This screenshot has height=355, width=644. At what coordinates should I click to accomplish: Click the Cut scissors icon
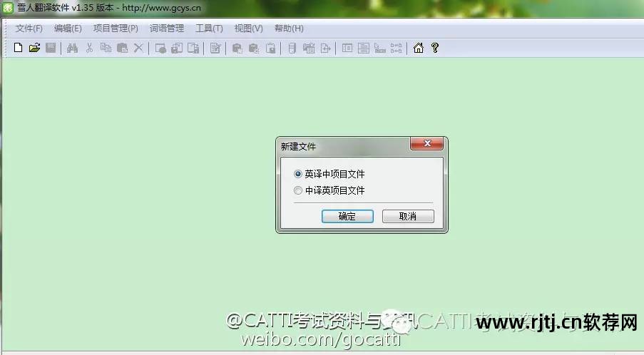[89, 48]
